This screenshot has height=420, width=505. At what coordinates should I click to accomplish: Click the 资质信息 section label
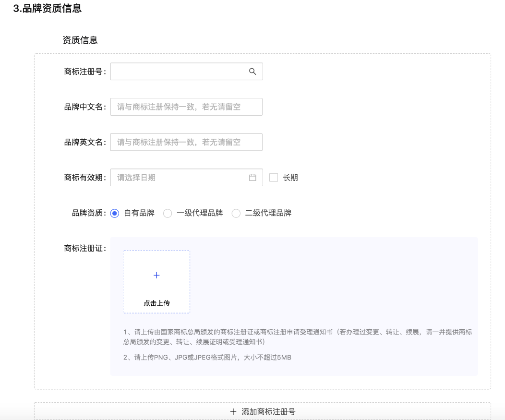tap(79, 40)
